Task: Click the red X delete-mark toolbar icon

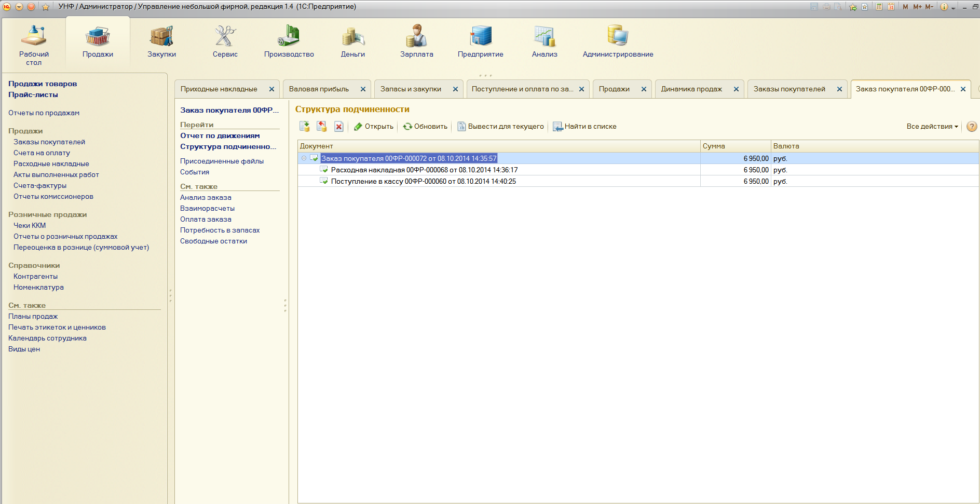Action: click(x=339, y=127)
